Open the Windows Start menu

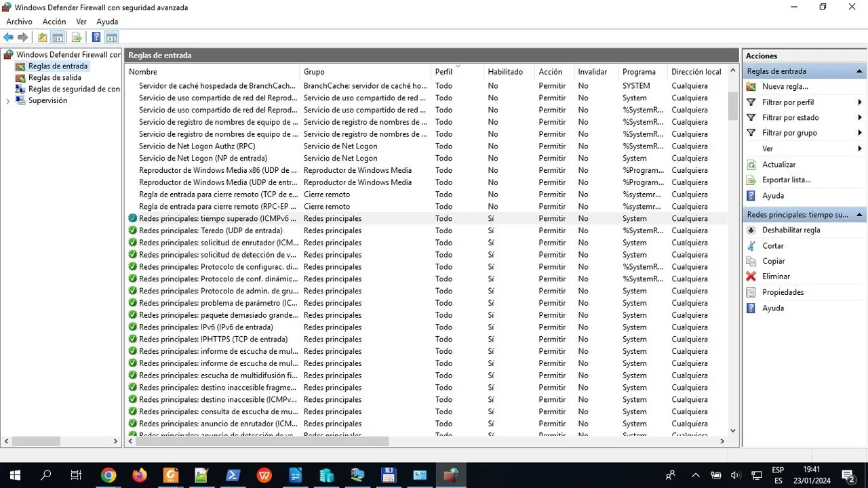coord(15,475)
